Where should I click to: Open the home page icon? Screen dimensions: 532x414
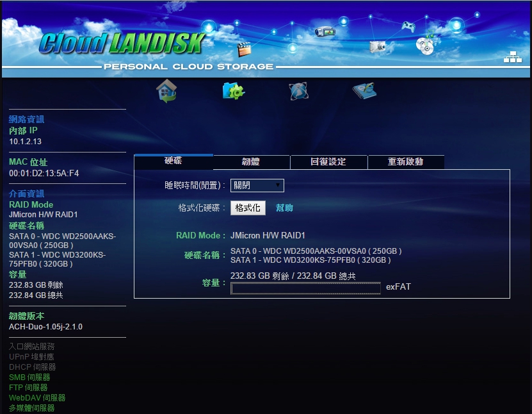point(166,90)
